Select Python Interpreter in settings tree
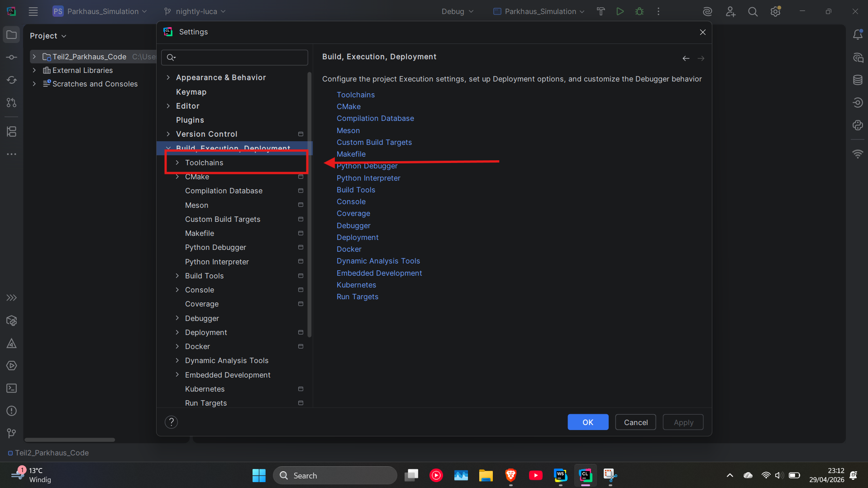The image size is (868, 488). click(217, 262)
